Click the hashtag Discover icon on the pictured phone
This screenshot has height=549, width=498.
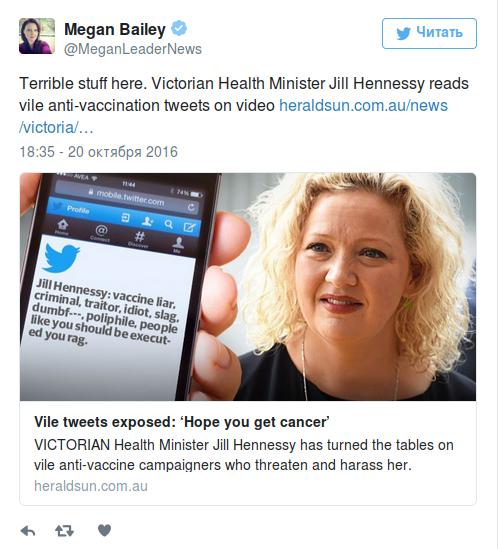[139, 237]
